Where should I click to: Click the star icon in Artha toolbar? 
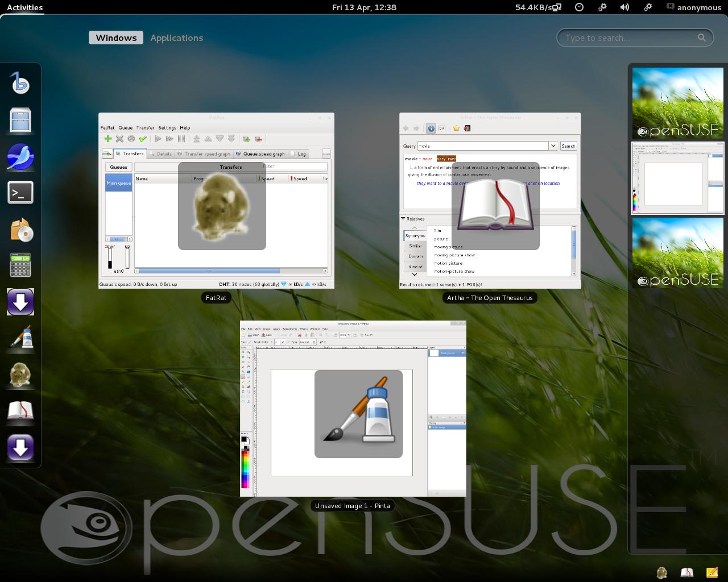click(x=456, y=128)
